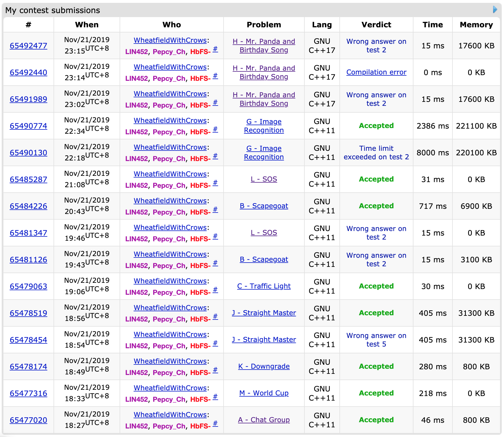Open problem A - Chat Group

(264, 420)
